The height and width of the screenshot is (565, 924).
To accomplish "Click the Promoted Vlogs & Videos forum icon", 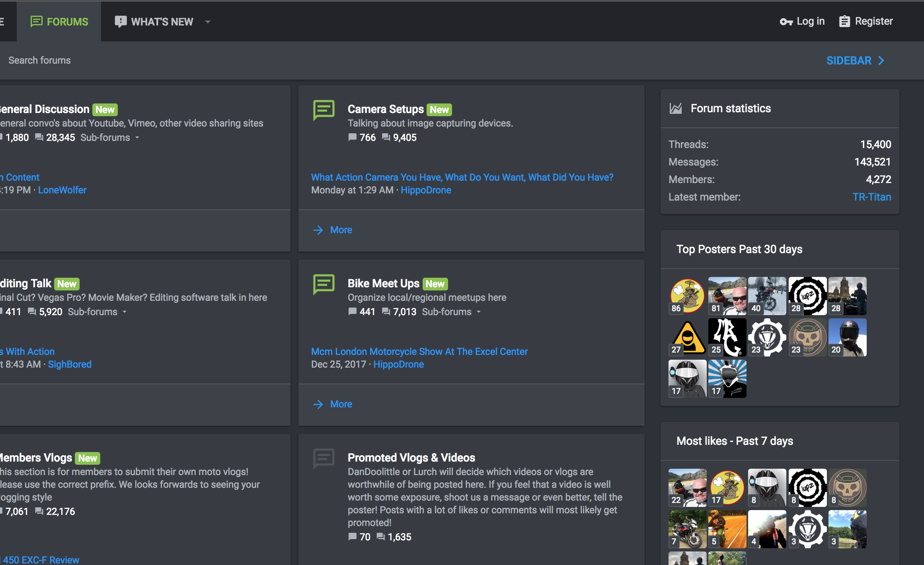I will [324, 458].
